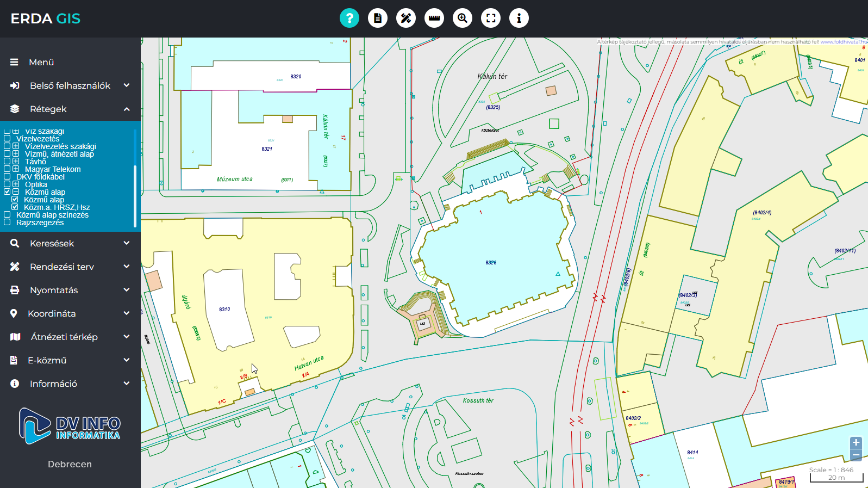Click the folded map icon beside Átnézeti térkép
The image size is (868, 488).
pyautogui.click(x=15, y=337)
